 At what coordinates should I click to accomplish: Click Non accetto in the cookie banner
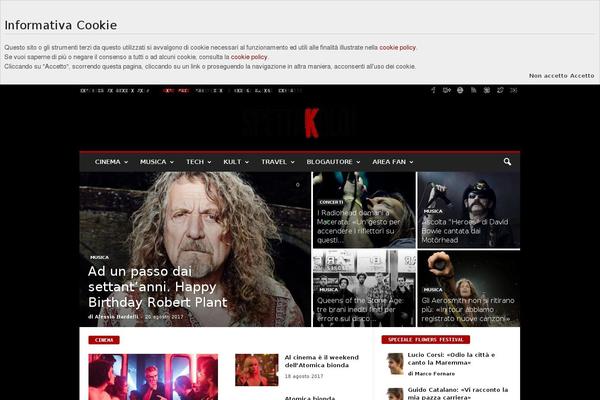(549, 76)
